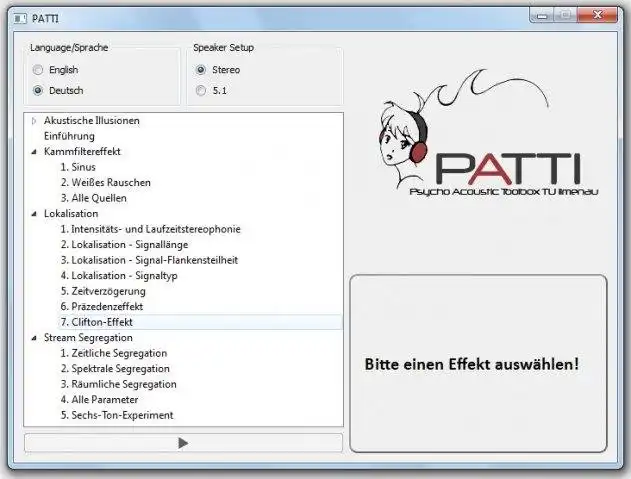Choose the 5.1 speaker setup

click(200, 91)
